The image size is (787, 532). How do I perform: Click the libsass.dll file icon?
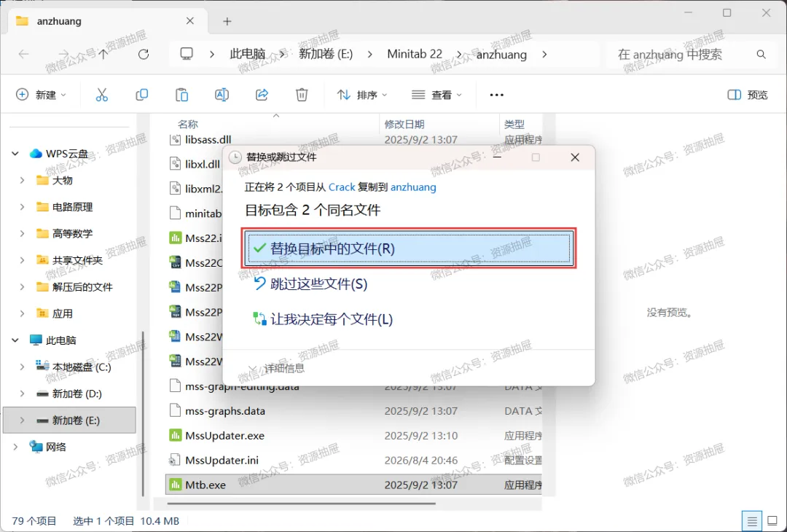[175, 139]
